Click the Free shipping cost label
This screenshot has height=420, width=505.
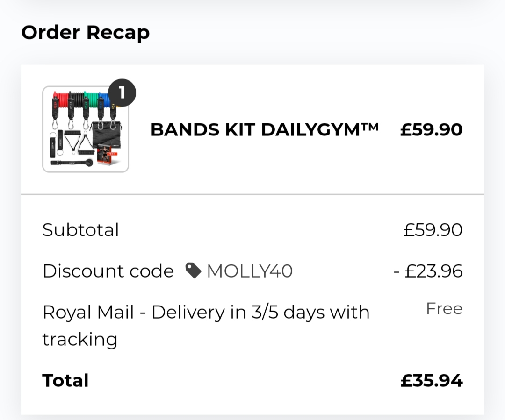click(x=444, y=308)
